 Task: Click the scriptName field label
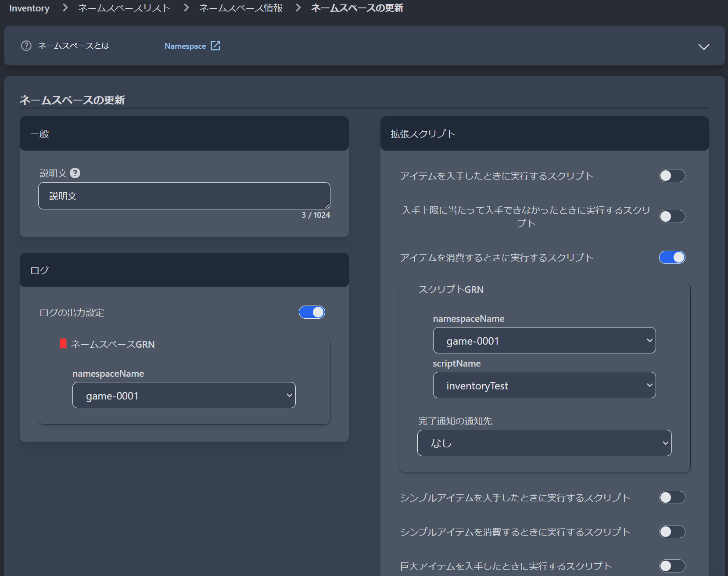(x=457, y=364)
